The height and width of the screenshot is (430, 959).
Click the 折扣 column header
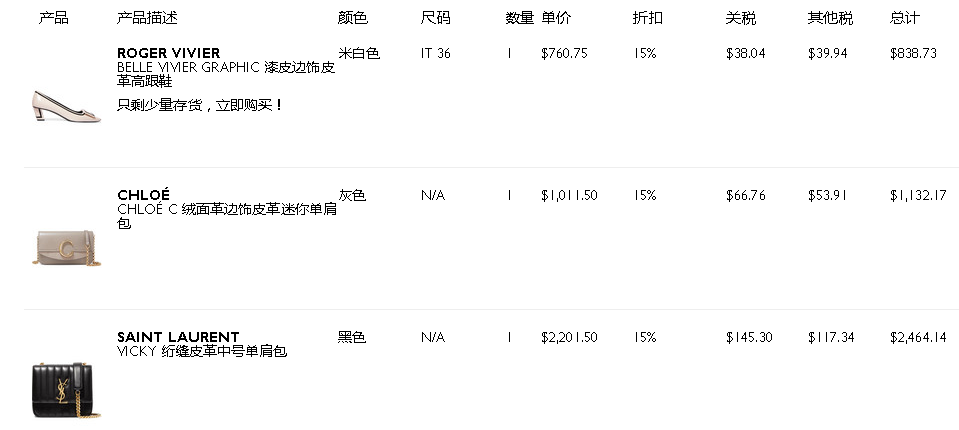point(647,18)
